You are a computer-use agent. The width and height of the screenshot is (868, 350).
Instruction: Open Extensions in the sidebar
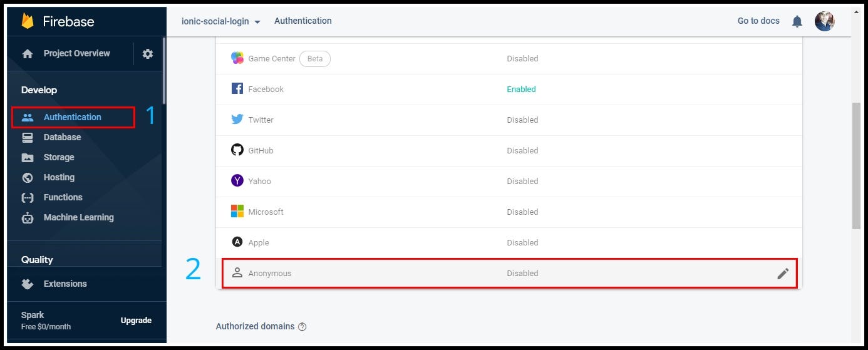point(65,284)
